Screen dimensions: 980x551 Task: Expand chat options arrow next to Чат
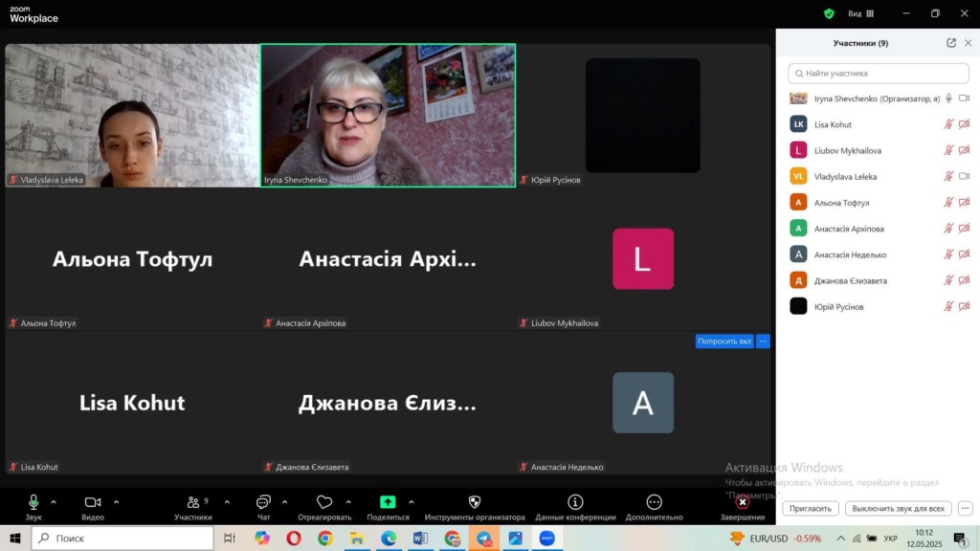(x=285, y=501)
